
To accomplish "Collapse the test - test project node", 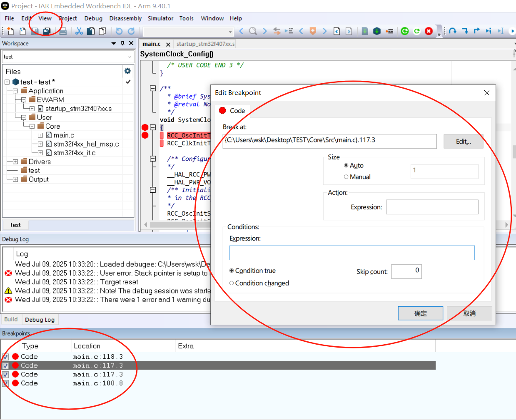I will click(7, 82).
